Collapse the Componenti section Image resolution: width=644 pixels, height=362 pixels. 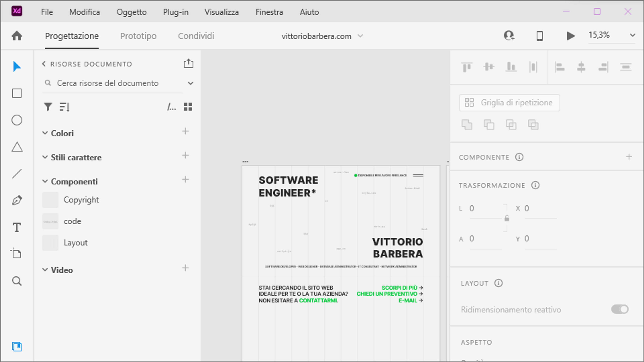pyautogui.click(x=45, y=181)
